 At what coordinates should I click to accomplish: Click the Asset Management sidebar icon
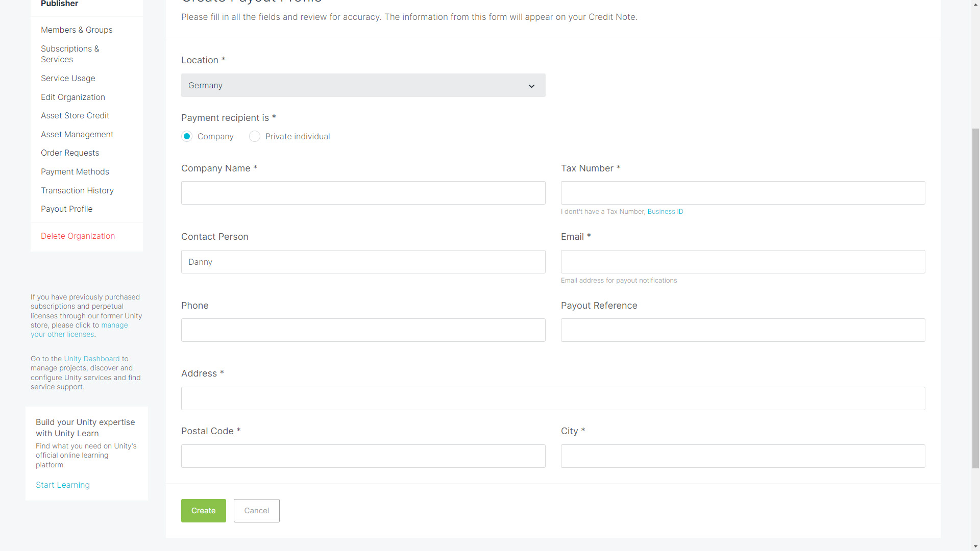(x=77, y=134)
